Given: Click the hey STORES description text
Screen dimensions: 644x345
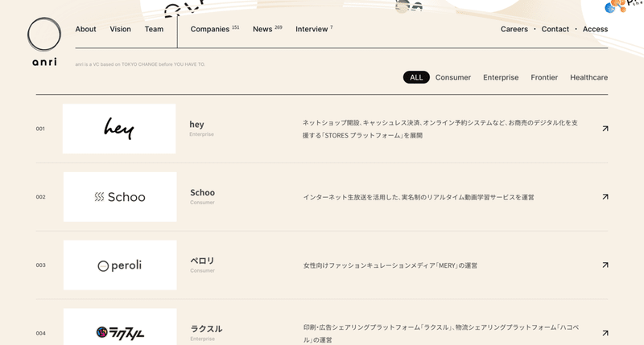Looking at the screenshot, I should 440,129.
